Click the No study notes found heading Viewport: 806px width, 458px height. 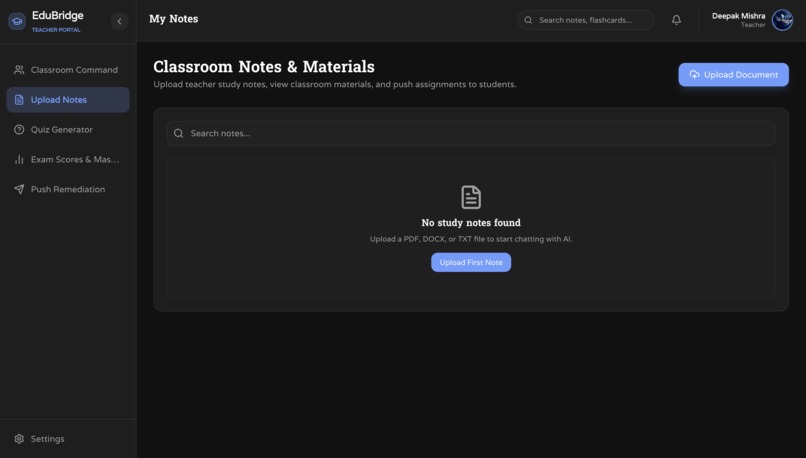471,223
